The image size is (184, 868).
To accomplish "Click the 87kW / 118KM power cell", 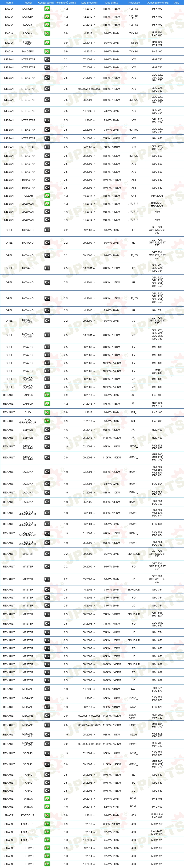I will coord(112,404).
